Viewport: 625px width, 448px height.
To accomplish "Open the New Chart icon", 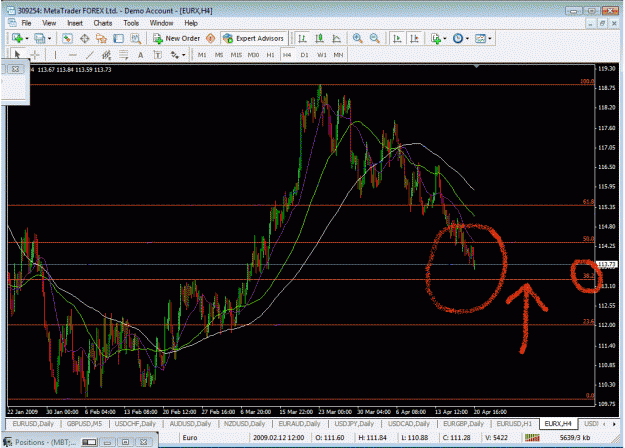I will 17,38.
